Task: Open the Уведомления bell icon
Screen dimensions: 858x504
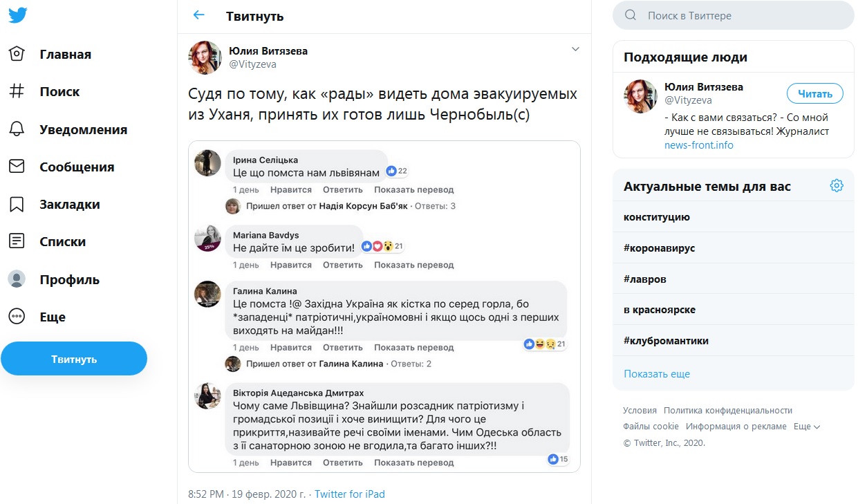Action: tap(17, 129)
